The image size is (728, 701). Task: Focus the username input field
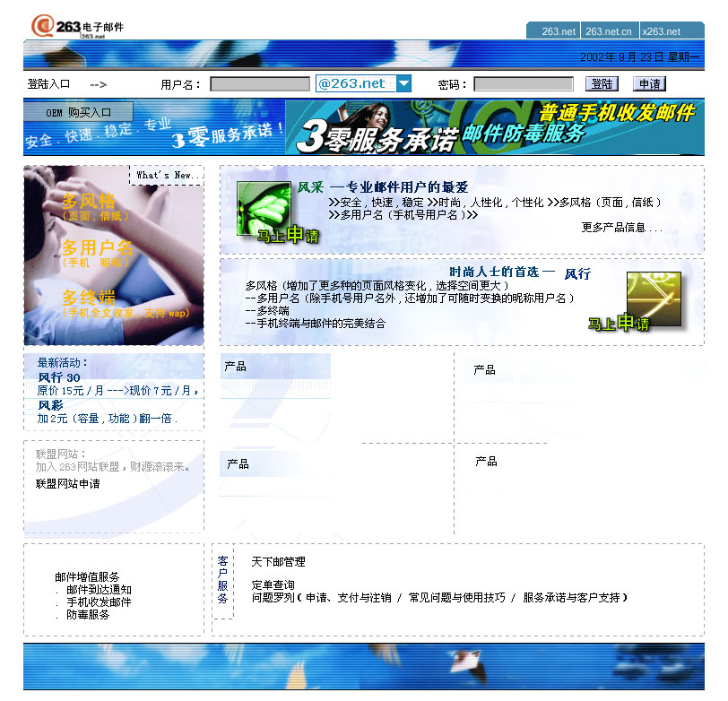pos(259,84)
